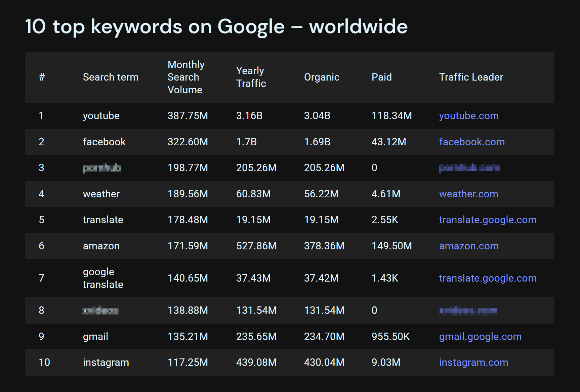Click the organic value 1.69B

coord(317,142)
